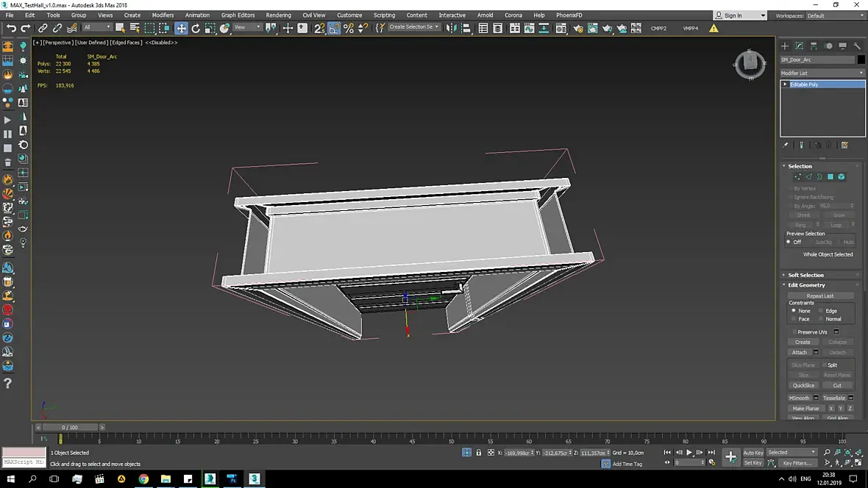This screenshot has width=868, height=488.
Task: Open the Create Selection Set dropdown
Action: tap(414, 27)
